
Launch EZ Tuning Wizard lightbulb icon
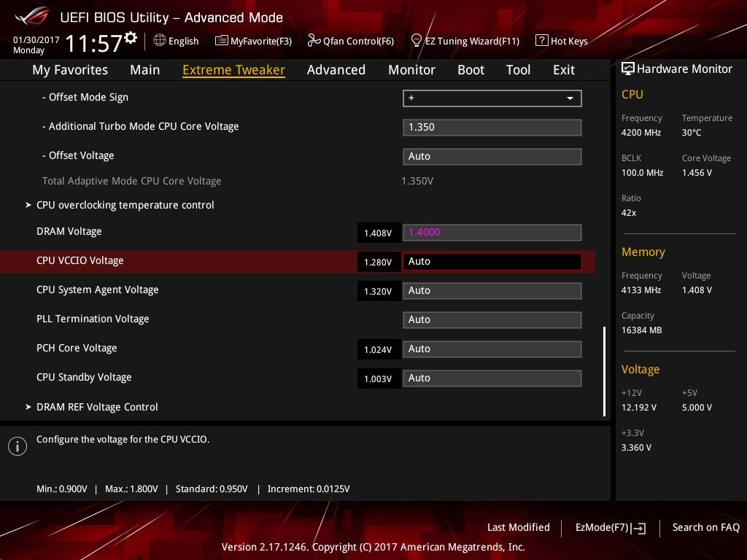pos(416,41)
